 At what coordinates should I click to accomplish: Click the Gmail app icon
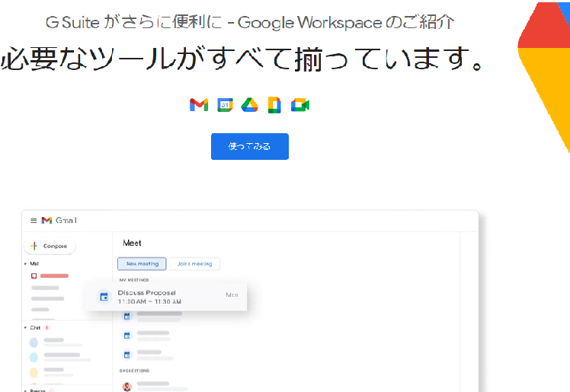tap(199, 105)
